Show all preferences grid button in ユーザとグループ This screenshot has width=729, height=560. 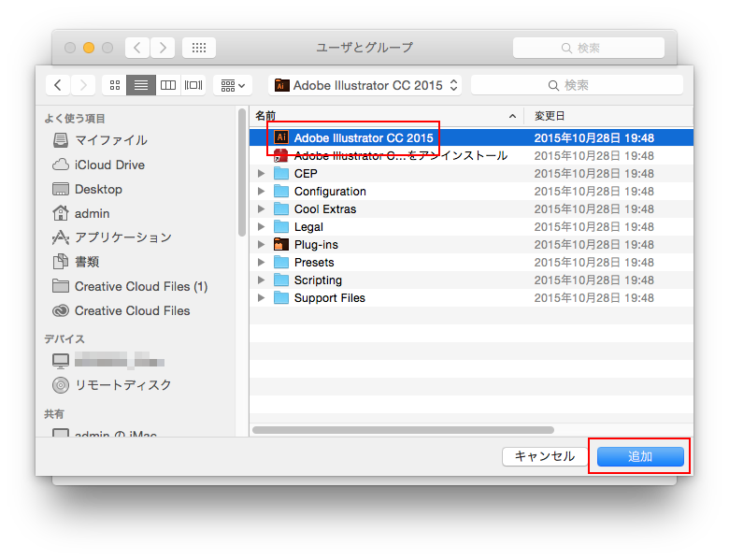pyautogui.click(x=199, y=48)
